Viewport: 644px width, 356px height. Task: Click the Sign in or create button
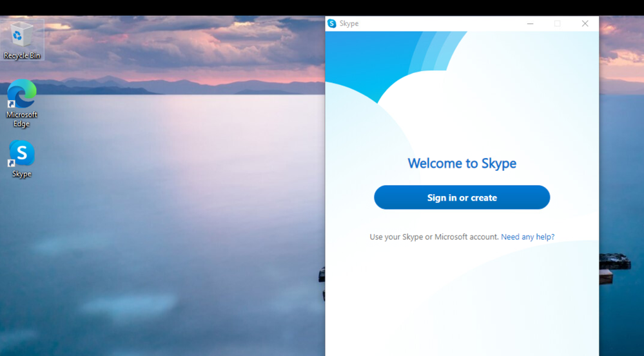point(462,197)
